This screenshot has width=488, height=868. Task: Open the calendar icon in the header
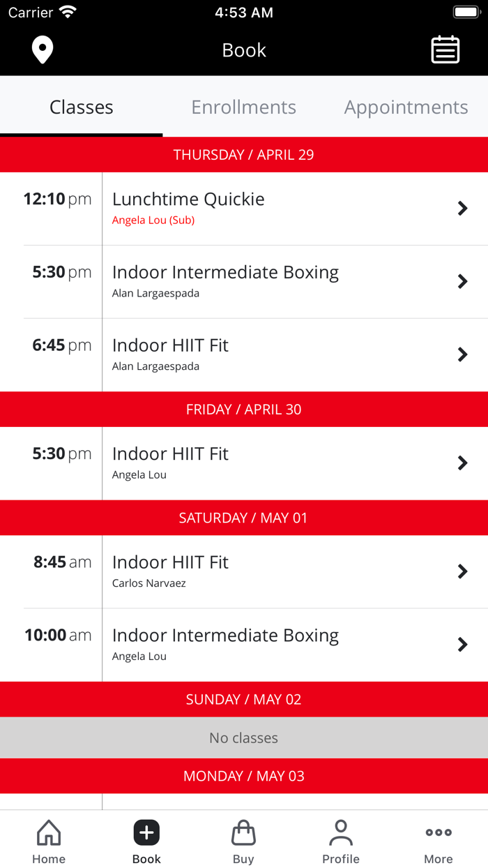(445, 50)
